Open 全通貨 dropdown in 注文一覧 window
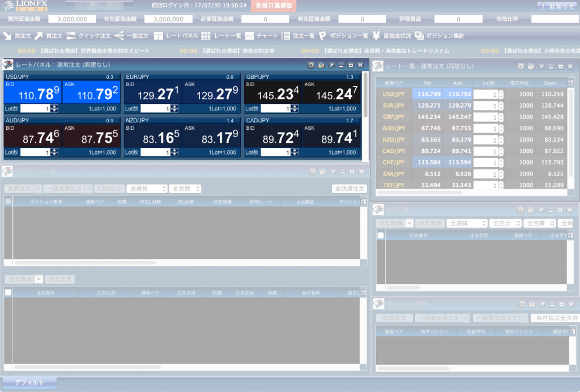Viewport: 580px width, 392px height. pyautogui.click(x=467, y=223)
